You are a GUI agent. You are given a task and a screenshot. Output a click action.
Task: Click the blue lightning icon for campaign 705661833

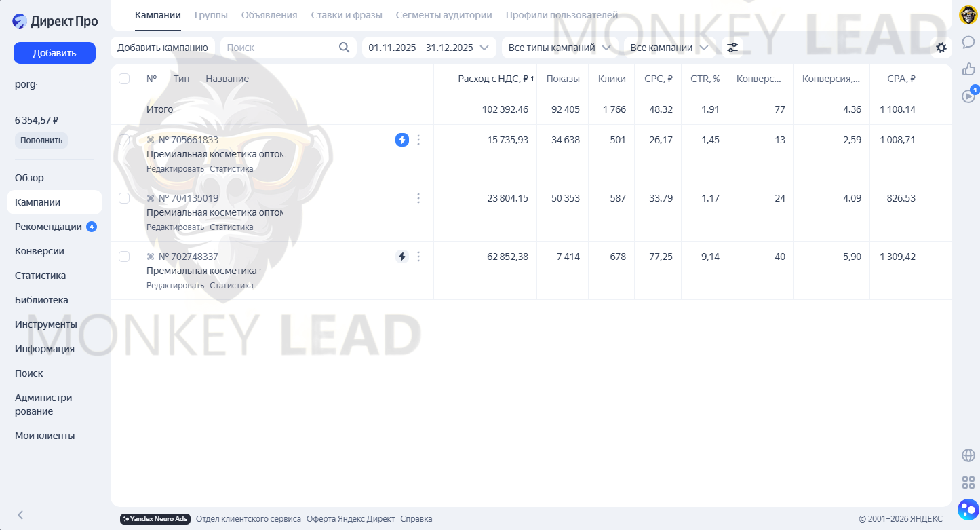402,140
